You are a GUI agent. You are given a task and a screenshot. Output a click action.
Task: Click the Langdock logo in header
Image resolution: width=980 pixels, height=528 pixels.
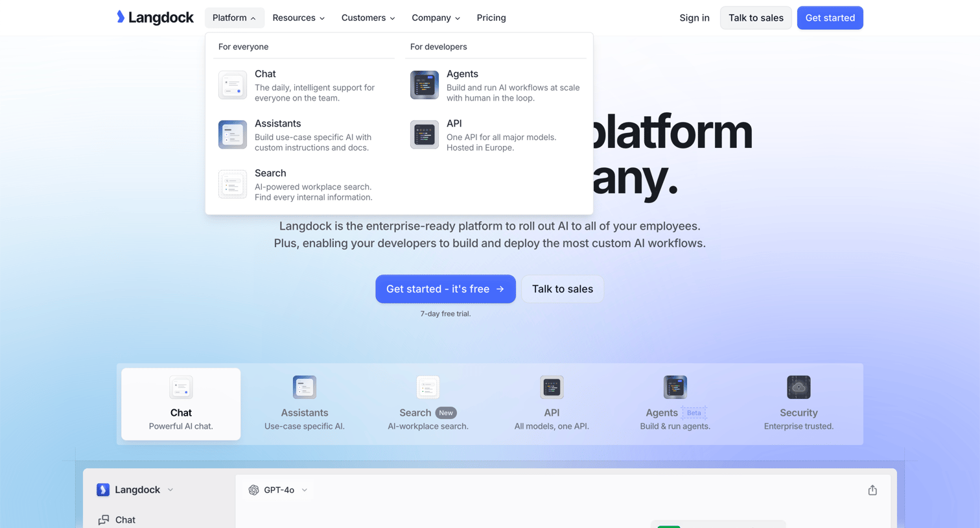(x=155, y=18)
